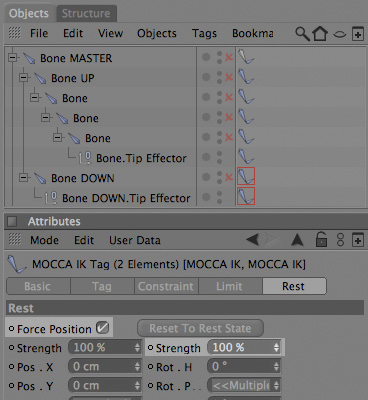
Task: Click the Reset To Rest State button
Action: pos(200,328)
